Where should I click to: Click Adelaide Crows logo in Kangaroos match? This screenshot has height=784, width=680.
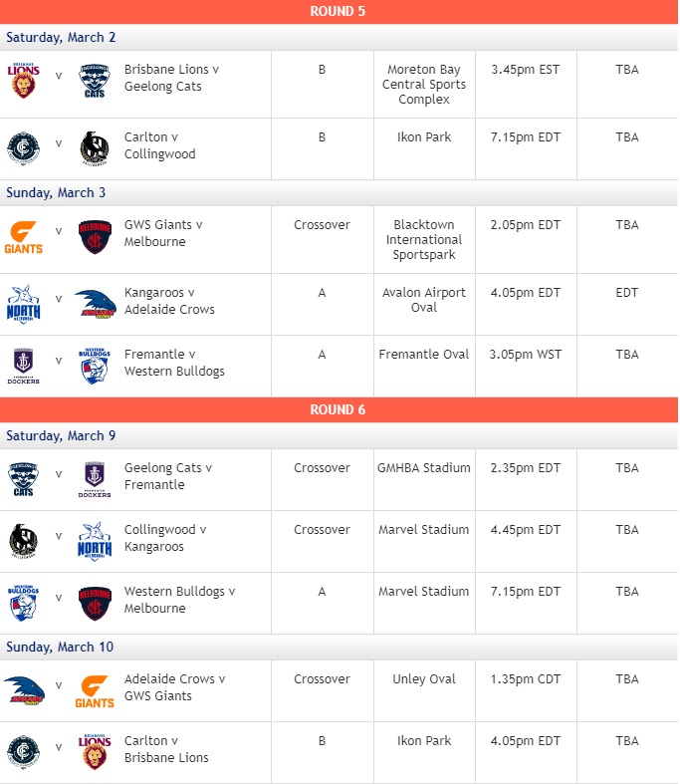click(x=96, y=304)
